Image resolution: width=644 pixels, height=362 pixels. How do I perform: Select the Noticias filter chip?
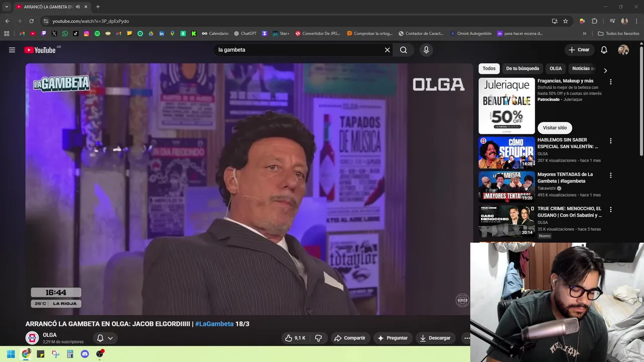583,68
